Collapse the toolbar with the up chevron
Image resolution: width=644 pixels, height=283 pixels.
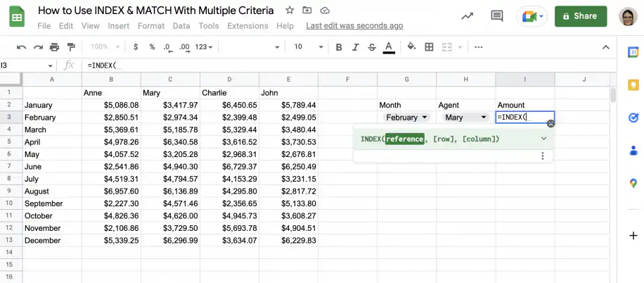606,47
